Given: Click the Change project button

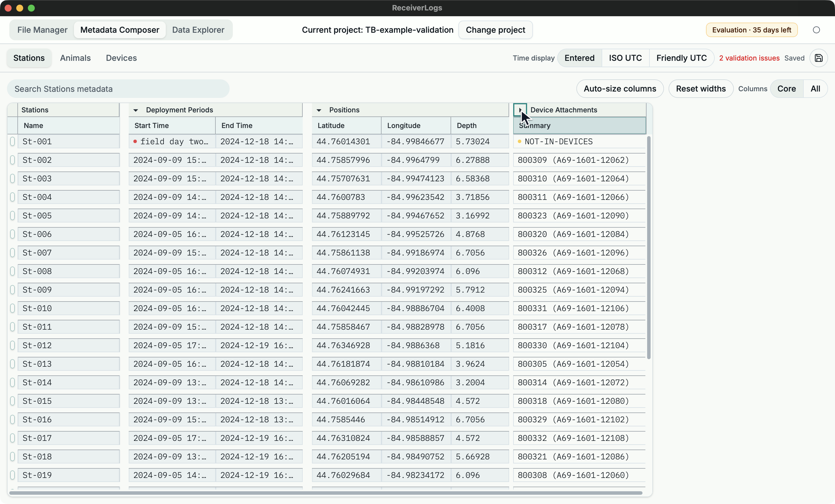Looking at the screenshot, I should coord(495,30).
